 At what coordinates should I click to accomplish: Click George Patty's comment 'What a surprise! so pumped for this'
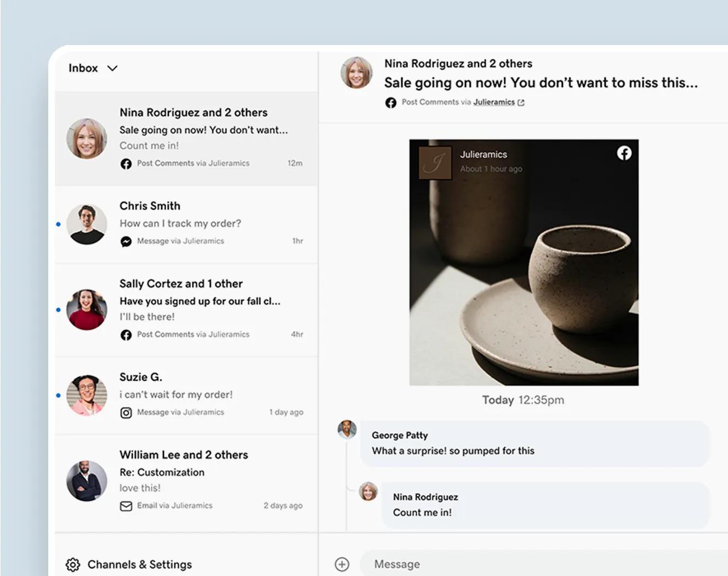point(534,444)
